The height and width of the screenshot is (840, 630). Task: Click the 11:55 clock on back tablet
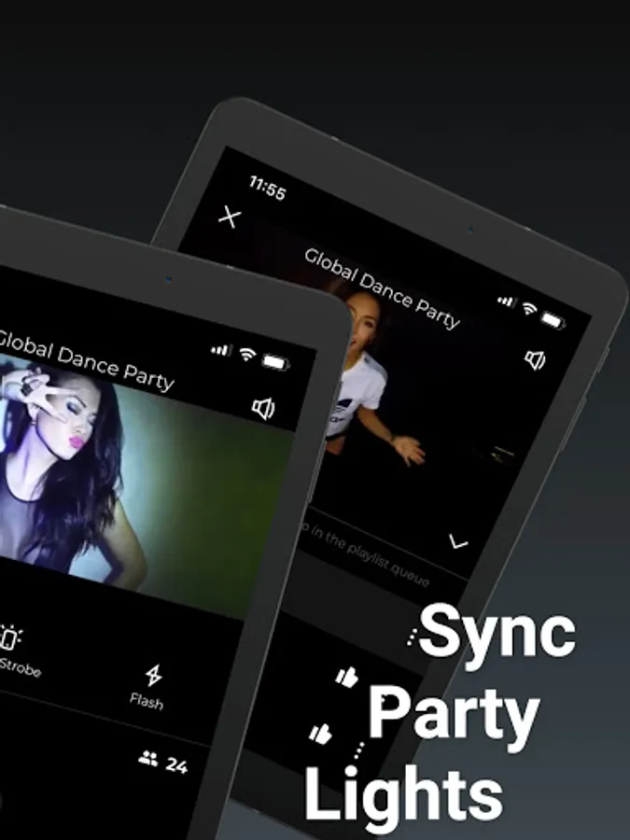coord(267,188)
